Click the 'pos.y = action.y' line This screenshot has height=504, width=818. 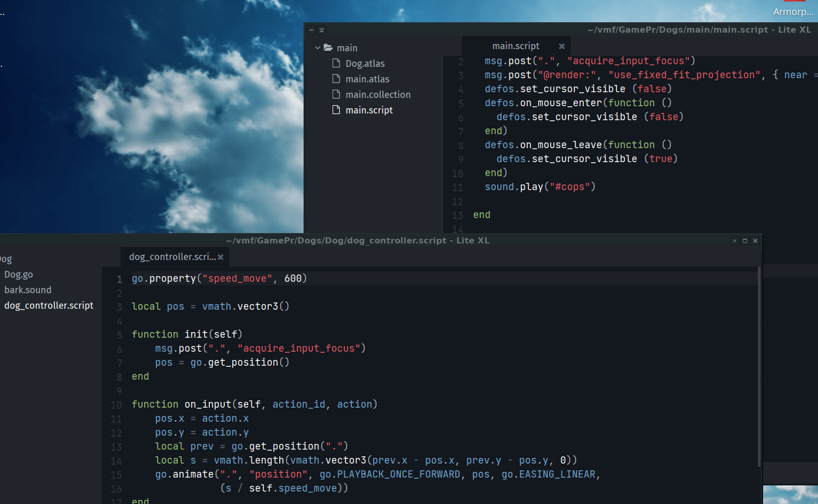pos(202,433)
